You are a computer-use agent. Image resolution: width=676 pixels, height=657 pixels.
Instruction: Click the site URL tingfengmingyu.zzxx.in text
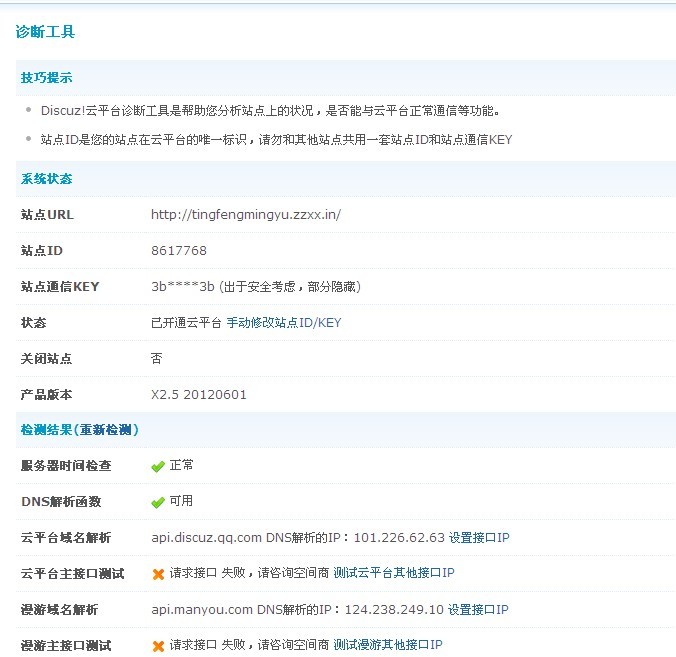click(246, 215)
